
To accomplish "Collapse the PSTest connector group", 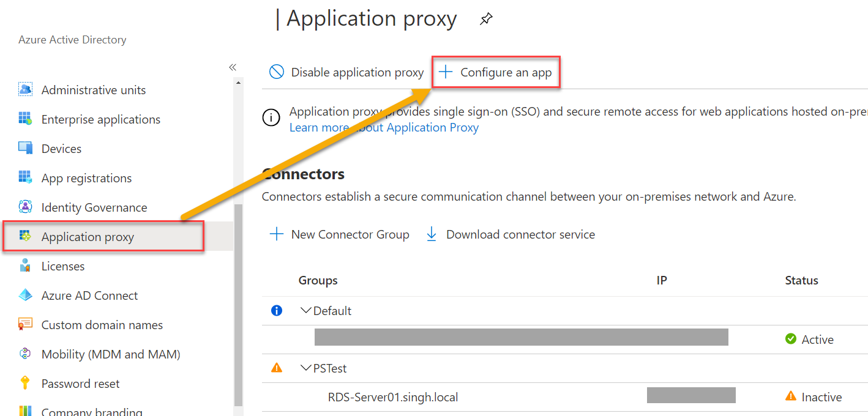I will click(306, 368).
